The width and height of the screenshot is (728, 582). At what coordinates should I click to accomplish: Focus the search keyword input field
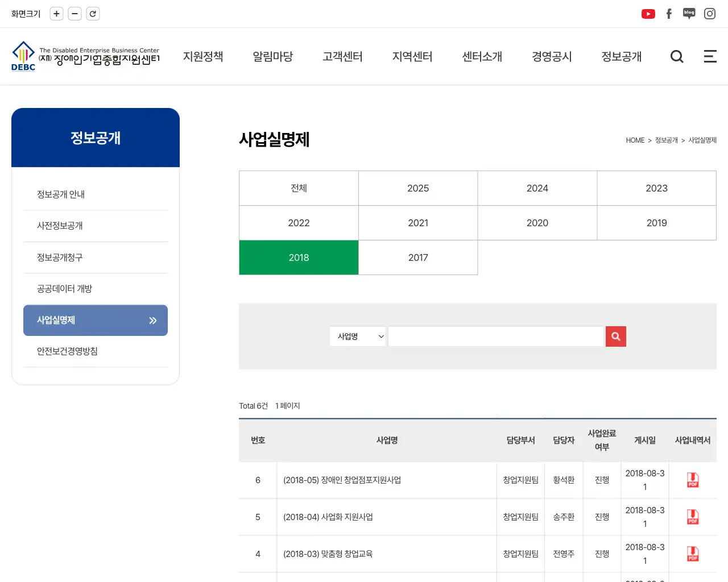496,336
